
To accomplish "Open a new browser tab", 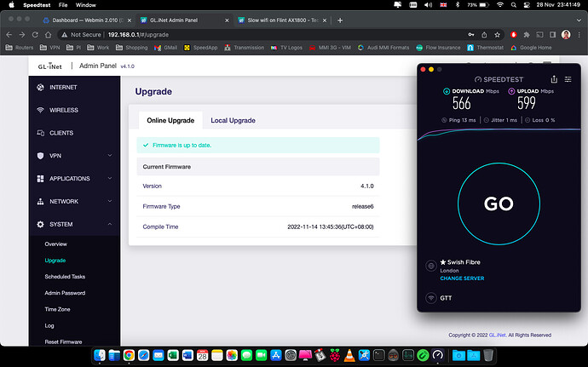I will (340, 20).
